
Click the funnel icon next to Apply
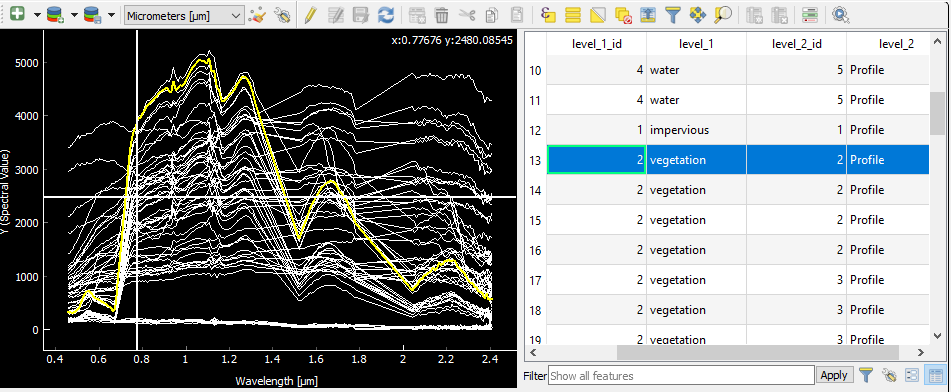(x=866, y=376)
